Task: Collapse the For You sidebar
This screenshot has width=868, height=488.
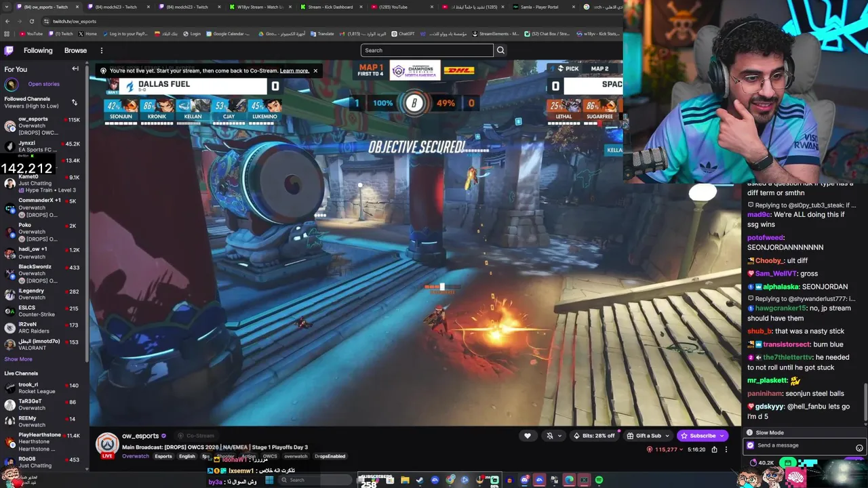Action: coord(75,68)
